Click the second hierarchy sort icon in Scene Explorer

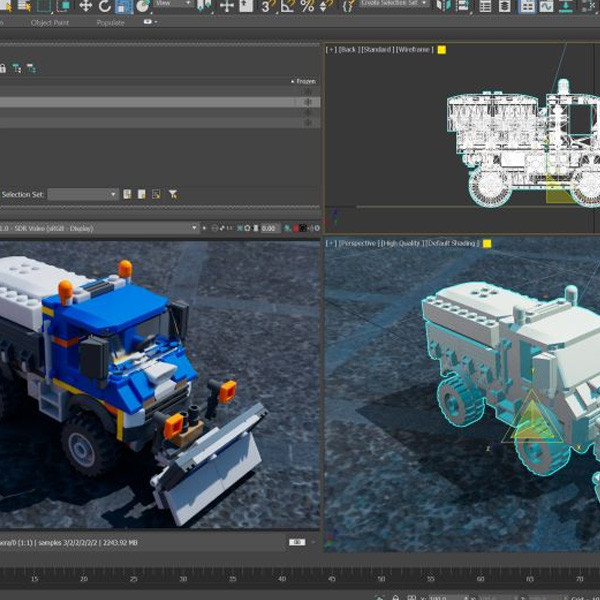click(31, 68)
